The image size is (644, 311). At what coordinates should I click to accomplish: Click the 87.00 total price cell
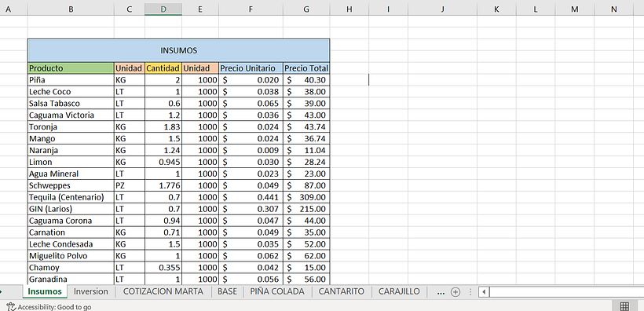point(306,185)
